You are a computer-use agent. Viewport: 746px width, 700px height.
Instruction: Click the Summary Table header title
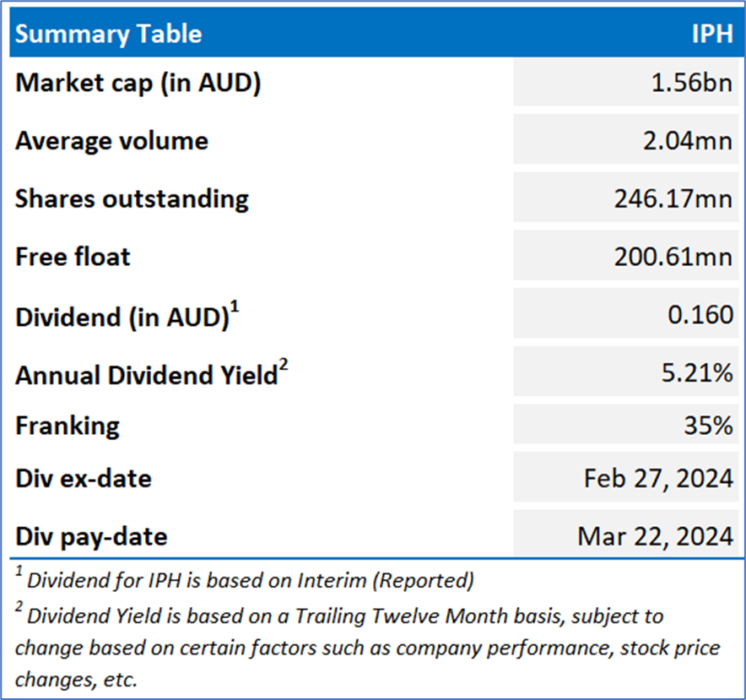[x=109, y=34]
